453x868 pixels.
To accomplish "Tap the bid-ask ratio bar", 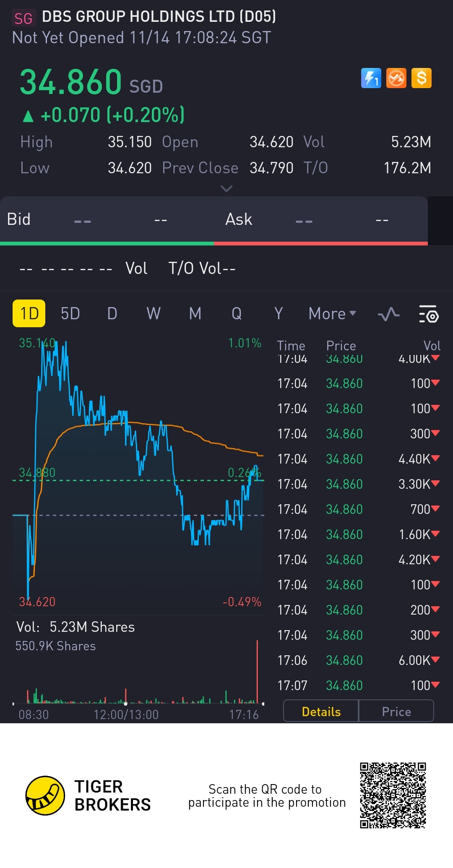I will [214, 244].
